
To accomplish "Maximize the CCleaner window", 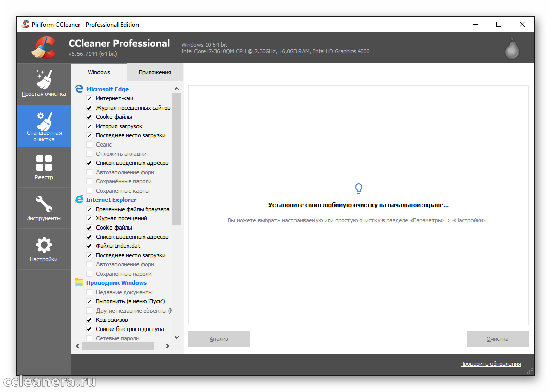I will tap(499, 24).
